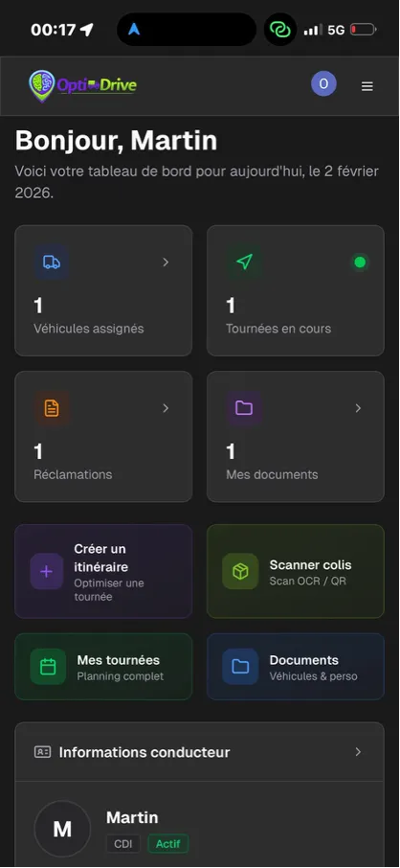The height and width of the screenshot is (868, 400).
Task: Click the green Actif status badge
Action: 168,844
